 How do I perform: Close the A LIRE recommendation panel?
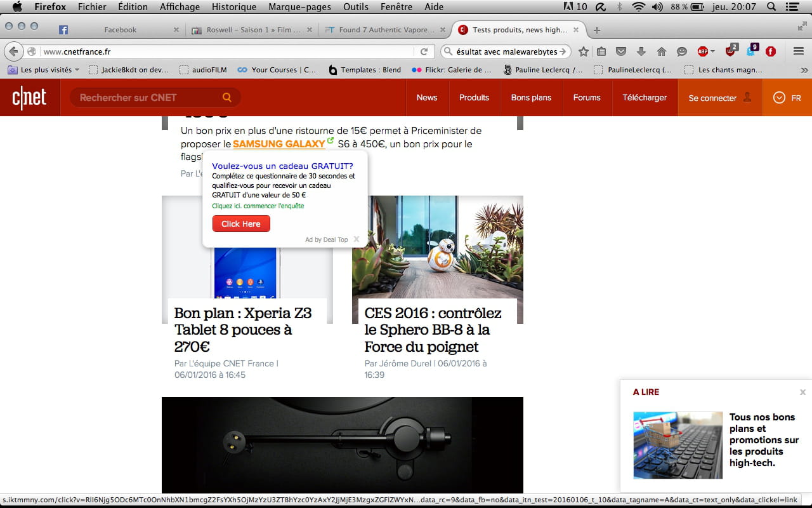point(802,392)
